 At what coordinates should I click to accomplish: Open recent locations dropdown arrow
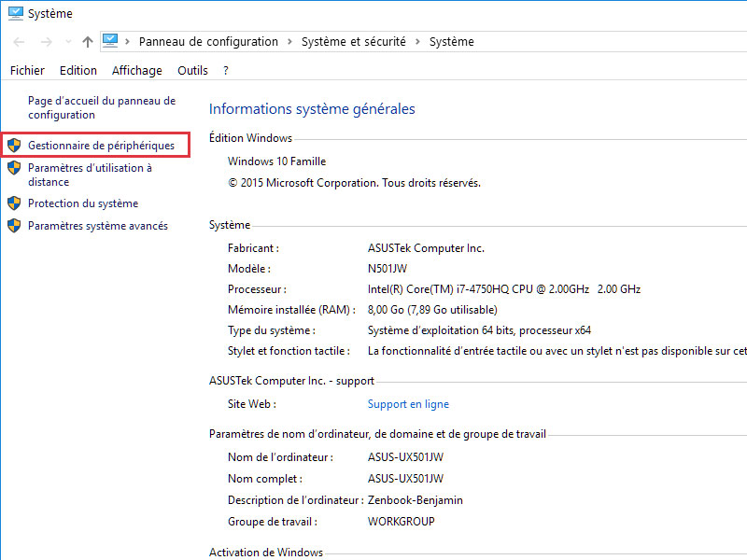click(68, 42)
